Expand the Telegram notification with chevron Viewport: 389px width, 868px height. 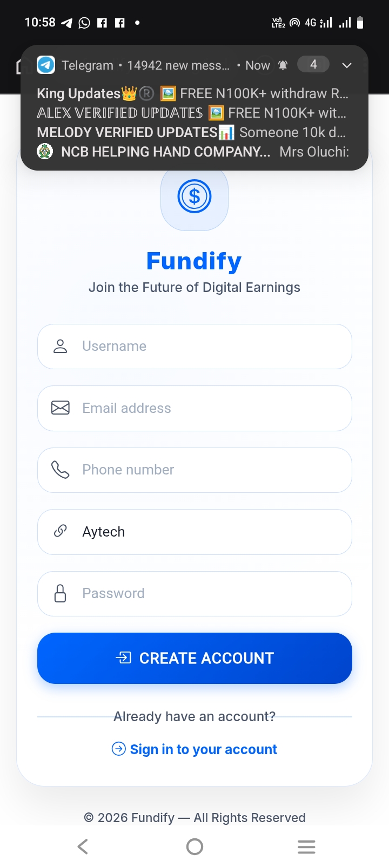[347, 65]
